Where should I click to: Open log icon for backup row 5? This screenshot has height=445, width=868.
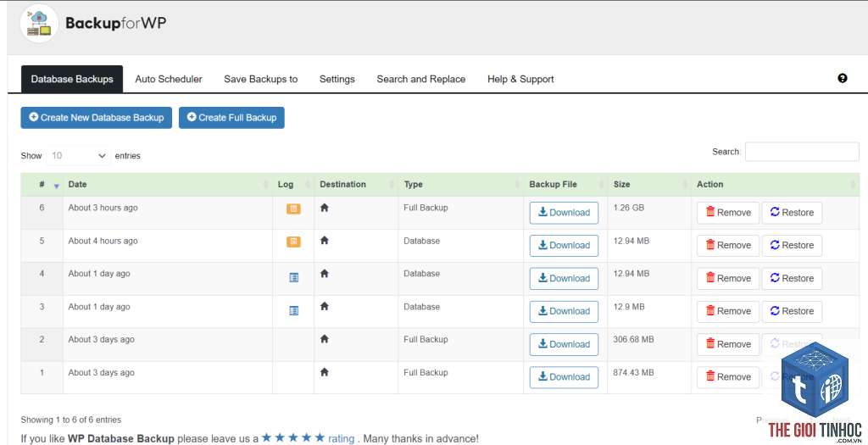293,242
